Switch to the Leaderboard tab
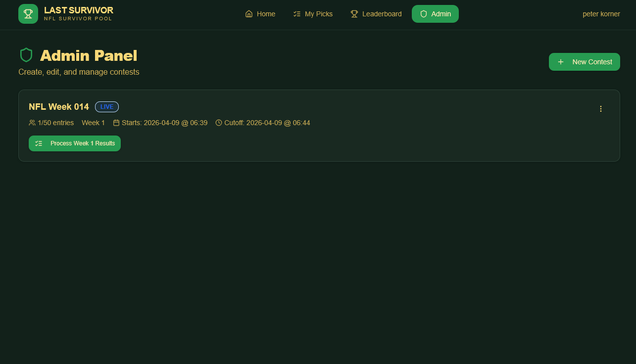Viewport: 636px width, 364px height. coord(376,14)
